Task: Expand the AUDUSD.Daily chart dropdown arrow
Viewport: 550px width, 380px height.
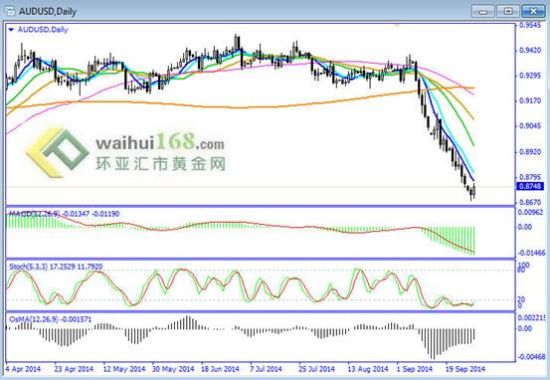Action: (11, 30)
